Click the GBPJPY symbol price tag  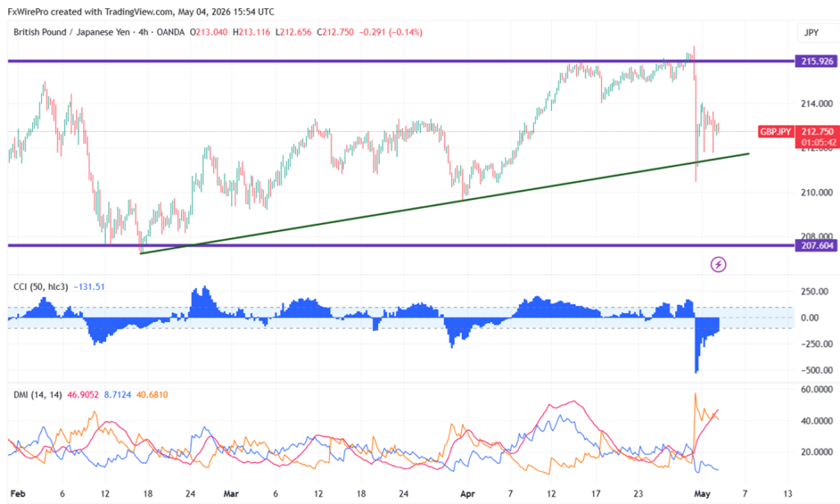[x=775, y=132]
